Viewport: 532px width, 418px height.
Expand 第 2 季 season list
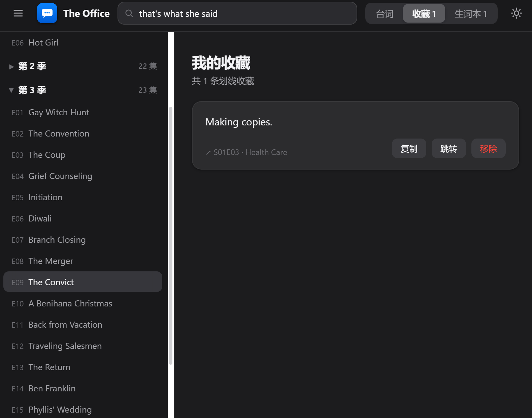[83, 66]
